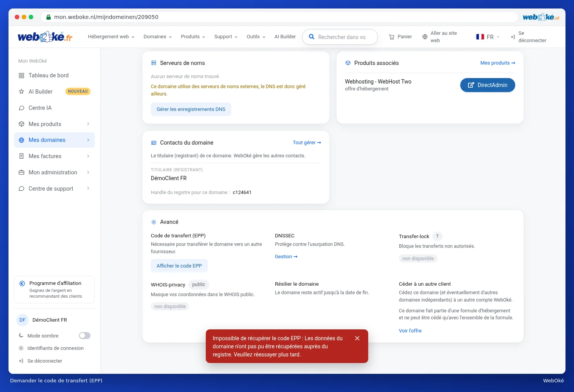Open the Hébergement web dropdown menu
The height and width of the screenshot is (392, 574).
[x=111, y=37]
